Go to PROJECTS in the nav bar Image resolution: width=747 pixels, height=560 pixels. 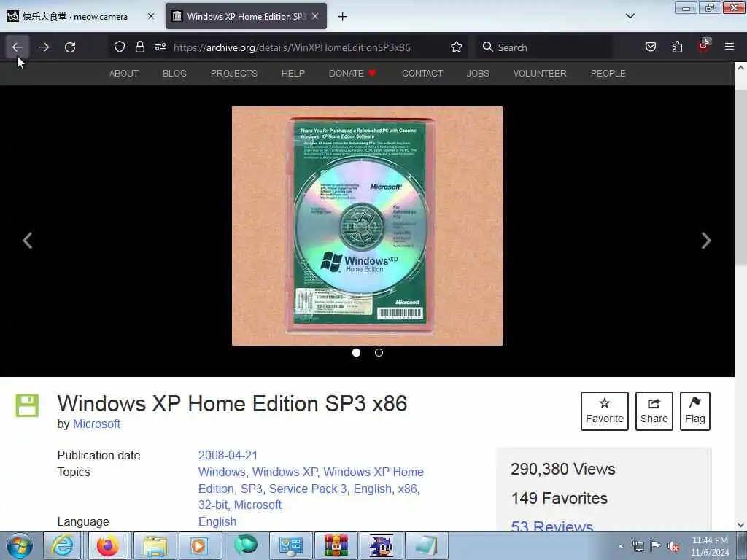(x=234, y=74)
